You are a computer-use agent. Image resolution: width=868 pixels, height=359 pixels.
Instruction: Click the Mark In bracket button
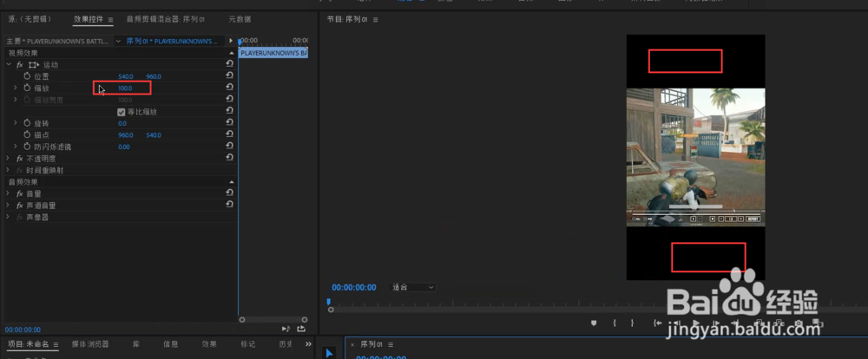(x=615, y=323)
